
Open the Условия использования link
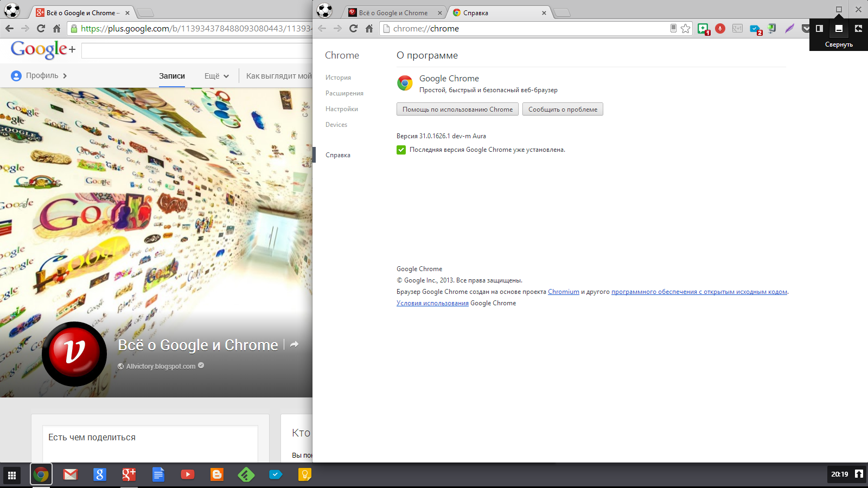(x=432, y=303)
